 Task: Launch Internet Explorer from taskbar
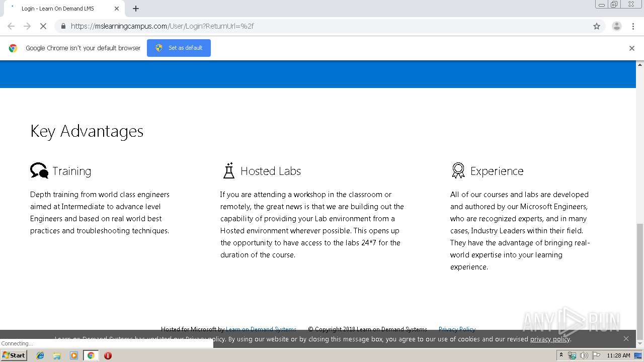(40, 355)
